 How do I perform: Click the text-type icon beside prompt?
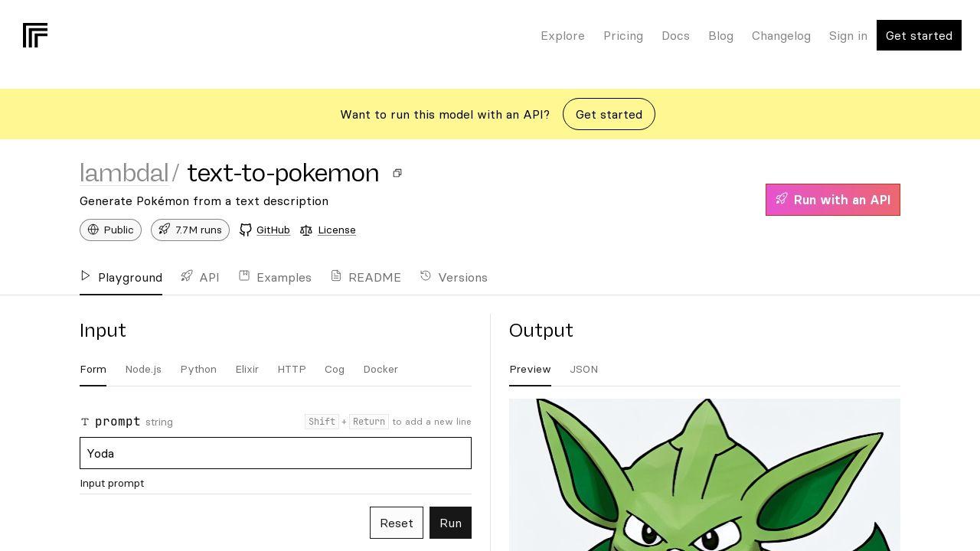point(85,422)
